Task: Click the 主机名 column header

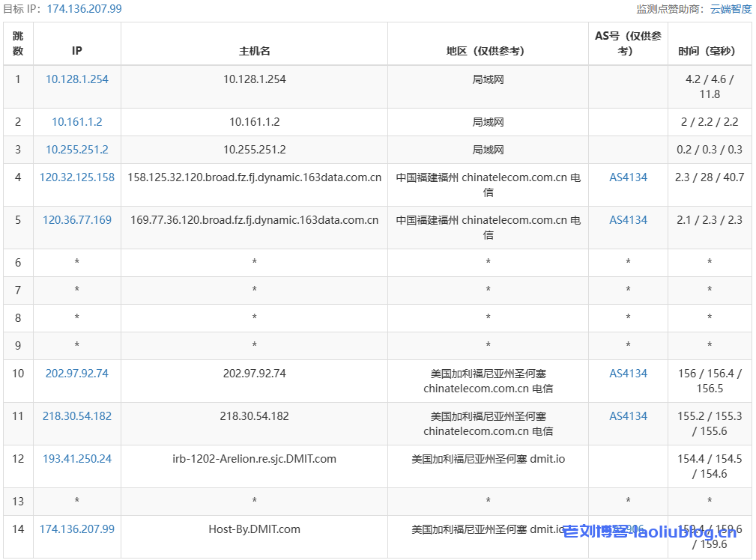Action: click(x=254, y=51)
